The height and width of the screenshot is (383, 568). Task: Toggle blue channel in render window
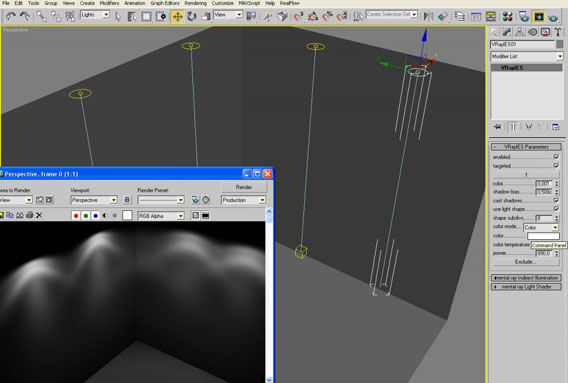tap(95, 216)
